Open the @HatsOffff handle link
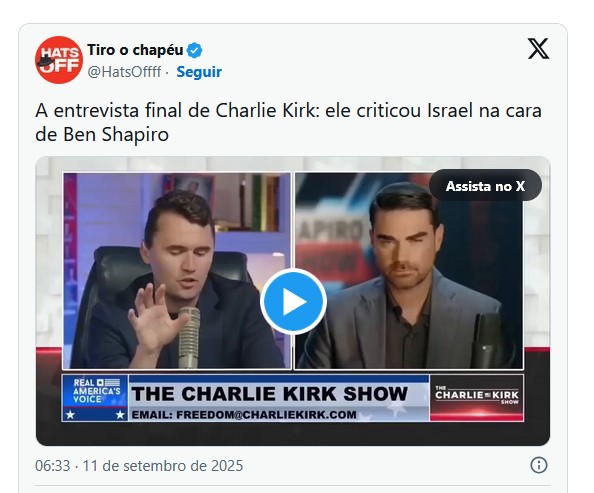The height and width of the screenshot is (493, 594). point(124,72)
